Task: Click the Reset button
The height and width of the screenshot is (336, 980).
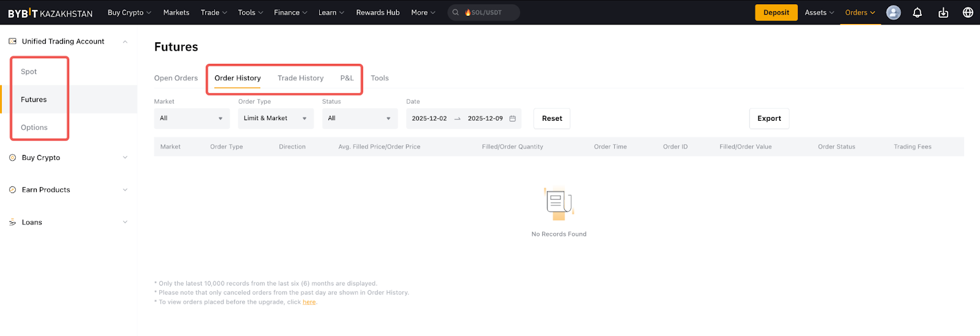Action: tap(552, 118)
